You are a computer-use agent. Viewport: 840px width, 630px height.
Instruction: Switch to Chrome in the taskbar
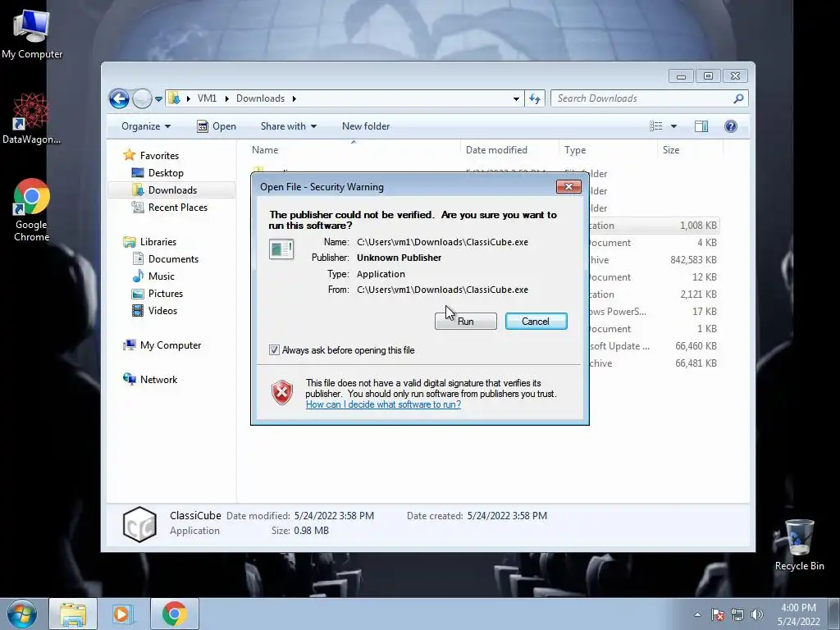point(175,614)
